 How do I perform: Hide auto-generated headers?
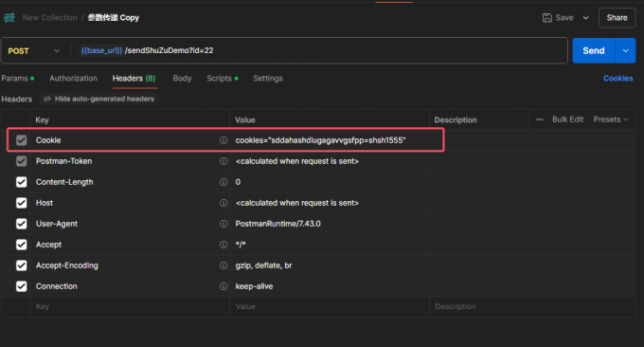click(x=99, y=99)
